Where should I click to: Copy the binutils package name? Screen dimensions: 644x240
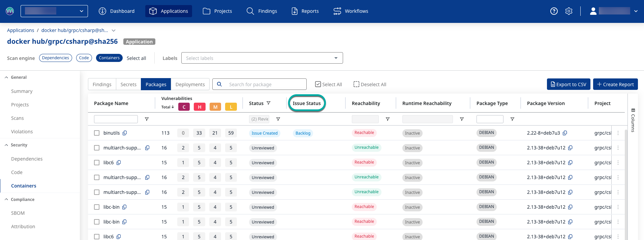coord(125,133)
